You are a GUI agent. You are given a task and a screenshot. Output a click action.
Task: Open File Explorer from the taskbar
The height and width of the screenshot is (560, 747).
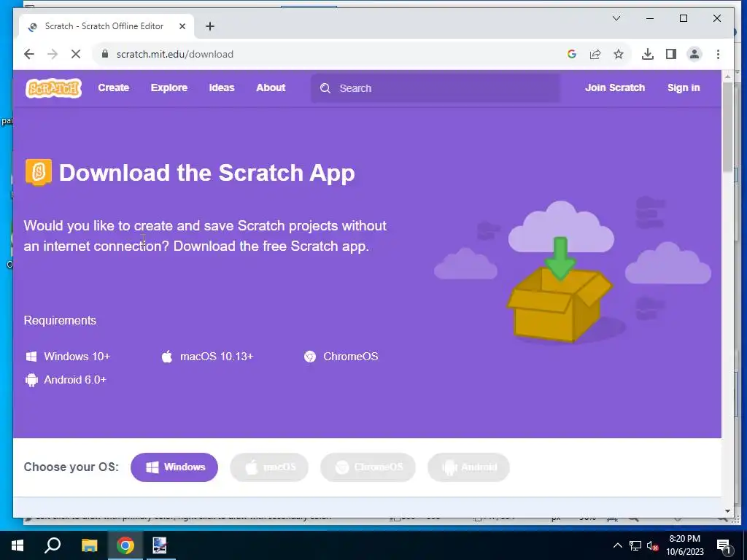pos(89,545)
